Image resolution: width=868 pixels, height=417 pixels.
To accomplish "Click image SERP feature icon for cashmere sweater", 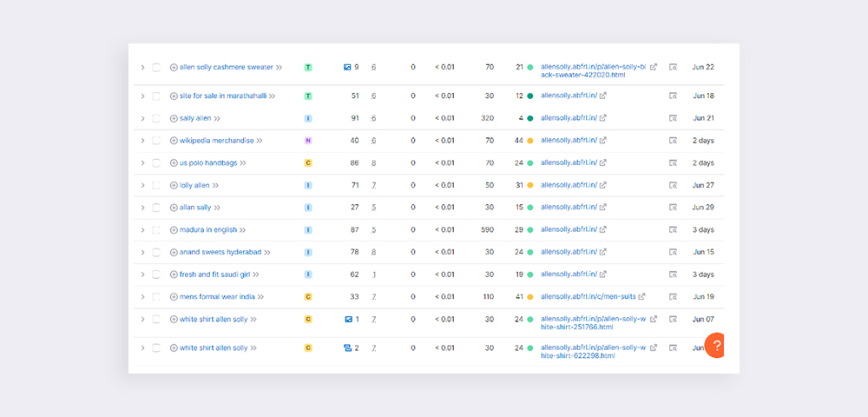I will [x=347, y=67].
